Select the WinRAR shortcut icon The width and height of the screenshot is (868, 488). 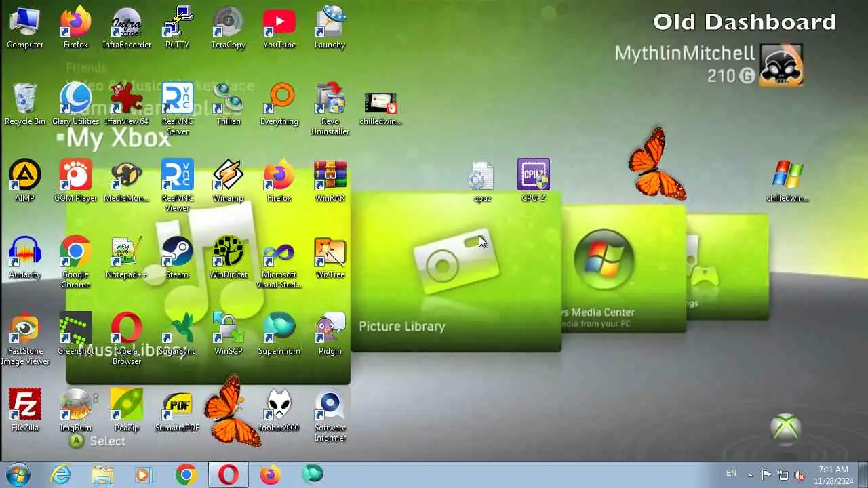click(x=330, y=182)
